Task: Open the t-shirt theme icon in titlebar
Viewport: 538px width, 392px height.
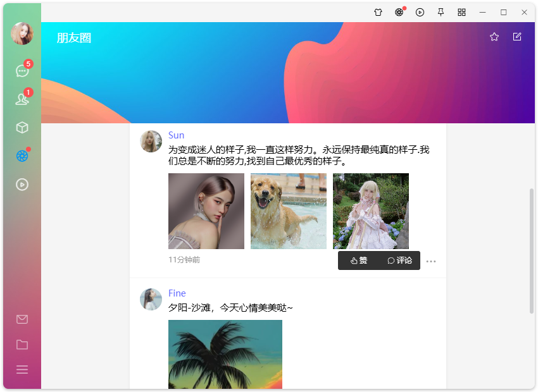Action: point(378,12)
